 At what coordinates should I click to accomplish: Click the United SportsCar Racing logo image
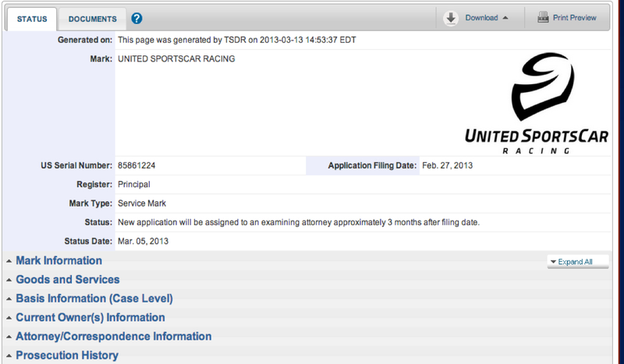[x=537, y=104]
